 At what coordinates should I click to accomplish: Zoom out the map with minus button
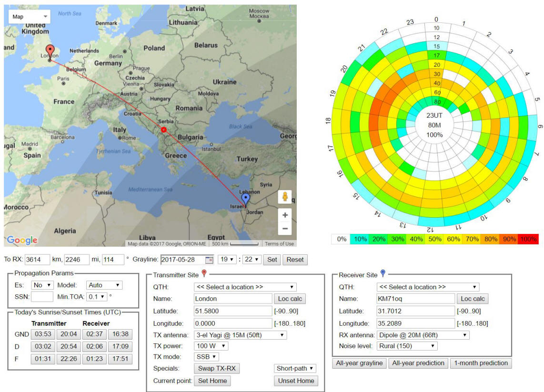coord(285,229)
